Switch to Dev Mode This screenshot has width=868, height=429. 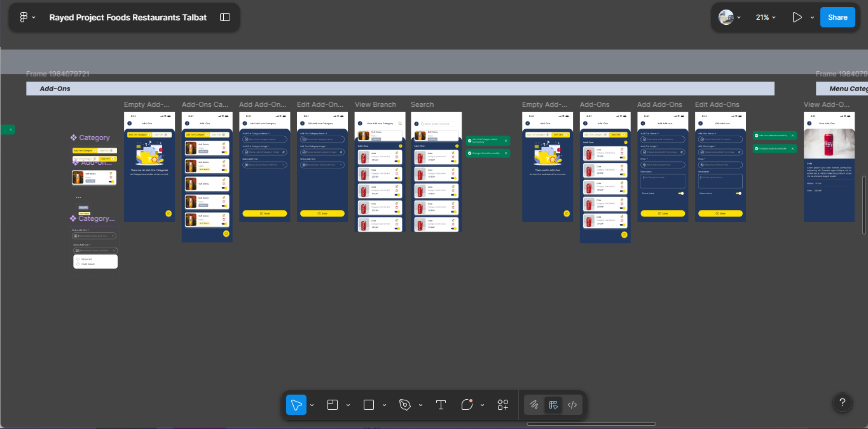coord(572,405)
